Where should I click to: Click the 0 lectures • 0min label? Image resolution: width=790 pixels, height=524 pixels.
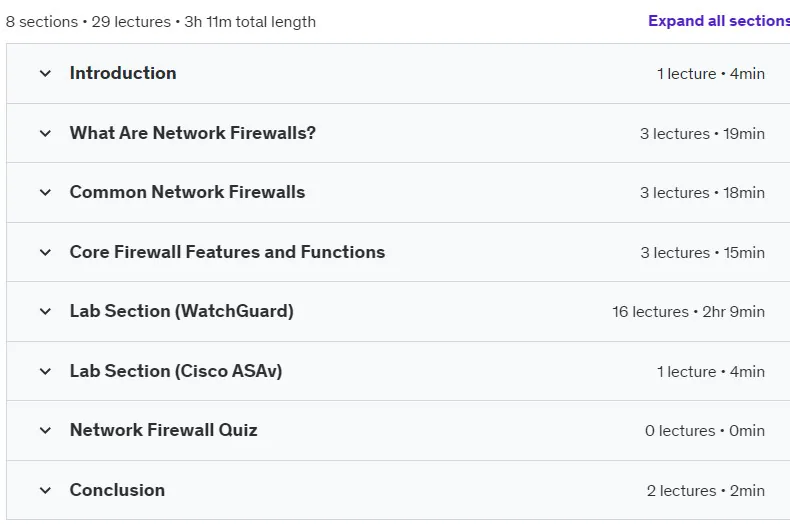click(x=705, y=431)
